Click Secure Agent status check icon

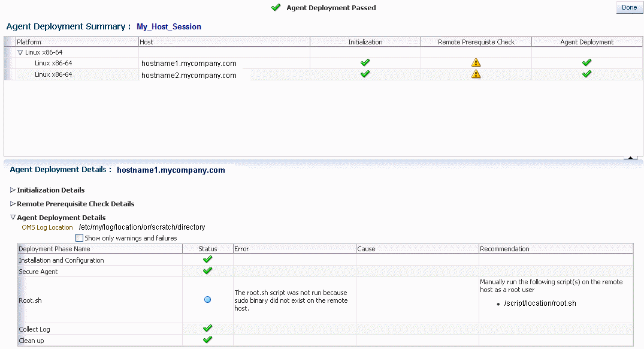pyautogui.click(x=207, y=271)
